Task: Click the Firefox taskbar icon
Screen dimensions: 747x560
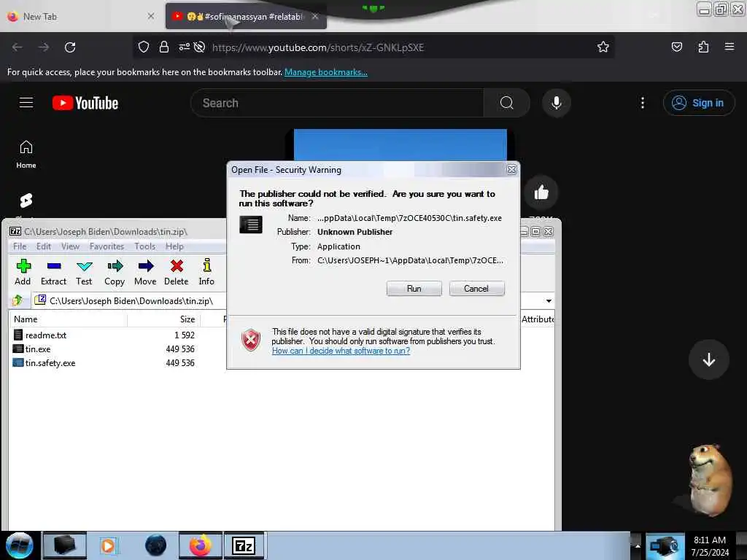Action: [x=200, y=545]
